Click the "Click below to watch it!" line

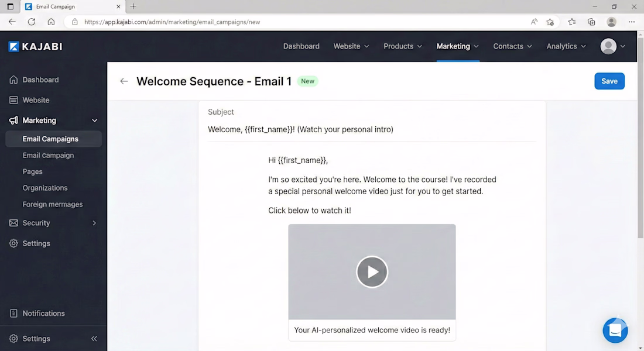310,211
